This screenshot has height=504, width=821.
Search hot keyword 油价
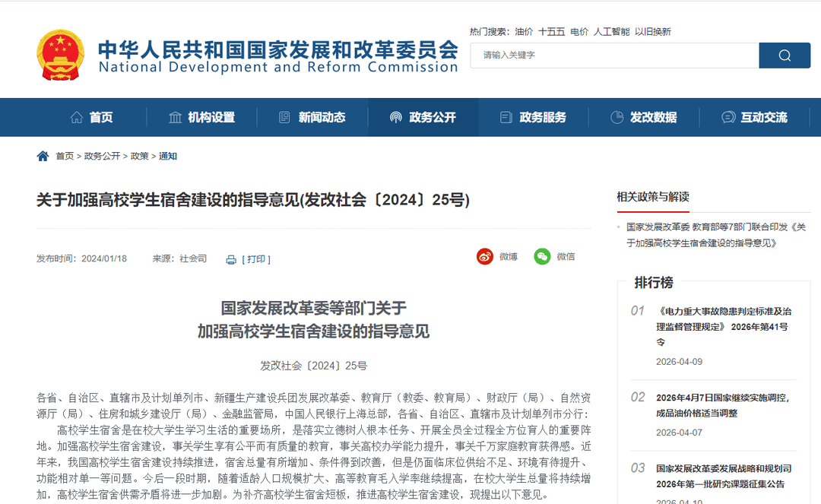click(x=524, y=32)
